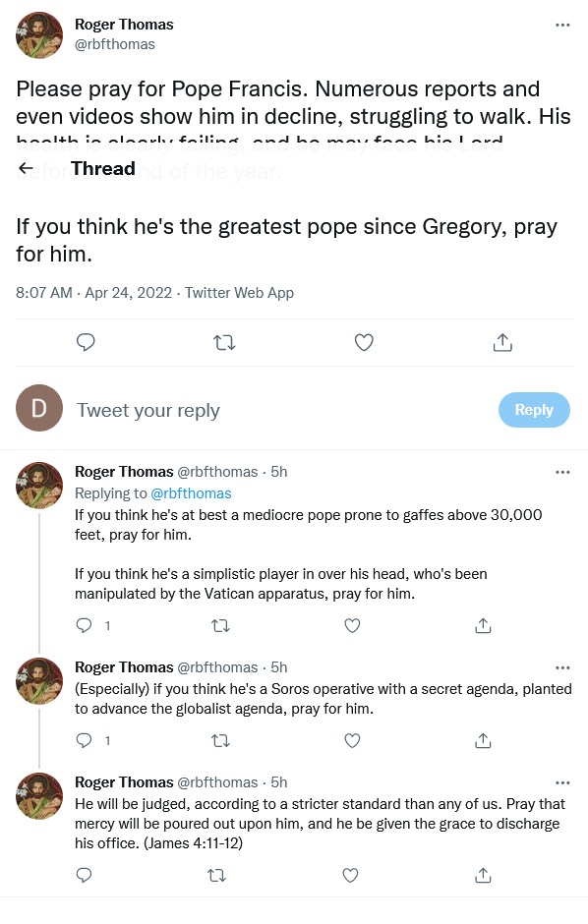588x924 pixels.
Task: Like the 'Soros operative' reply tweet
Action: pos(352,741)
